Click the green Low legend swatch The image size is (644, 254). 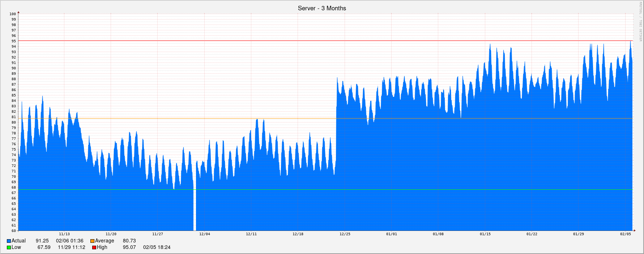point(9,247)
